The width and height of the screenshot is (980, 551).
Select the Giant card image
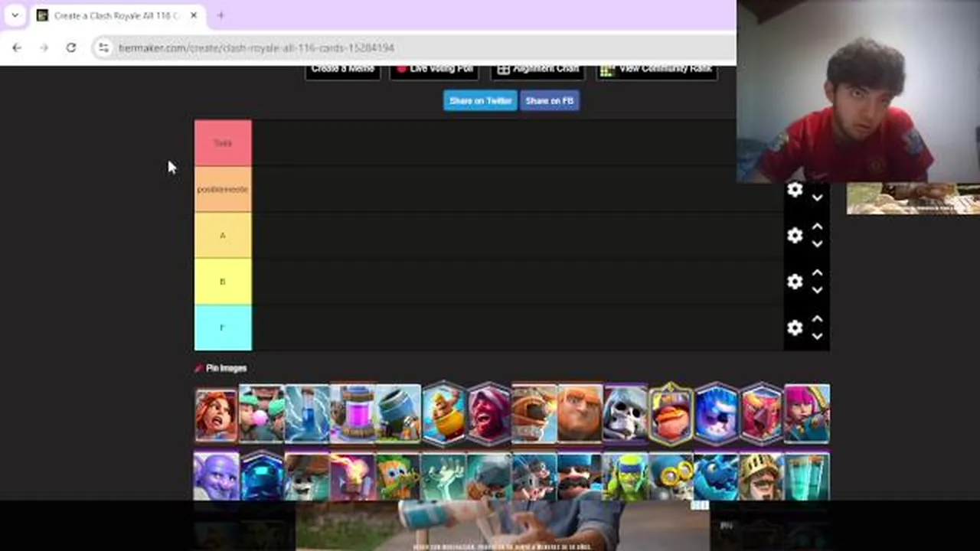click(580, 414)
